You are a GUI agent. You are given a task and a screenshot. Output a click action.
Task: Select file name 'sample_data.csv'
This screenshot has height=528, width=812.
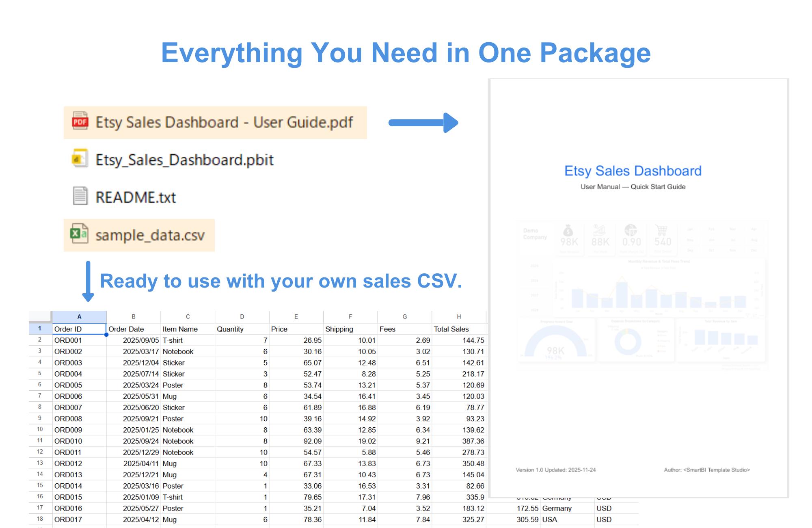150,235
